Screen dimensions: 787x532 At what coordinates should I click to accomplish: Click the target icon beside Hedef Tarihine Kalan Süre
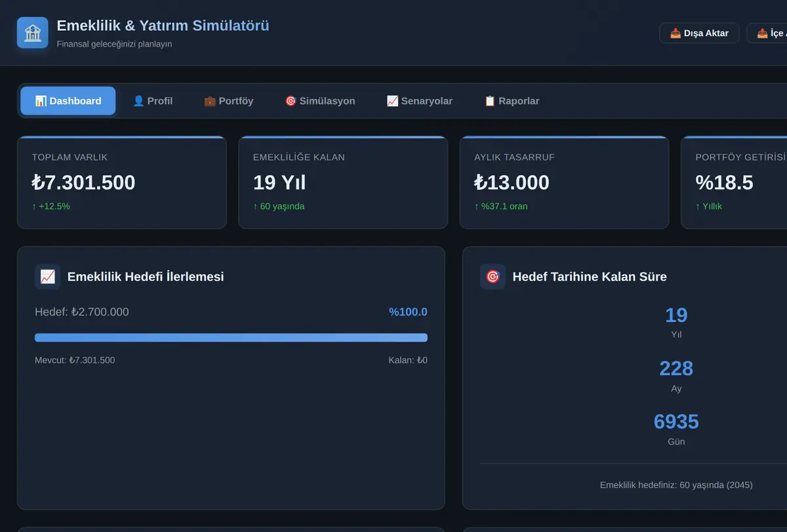point(493,277)
